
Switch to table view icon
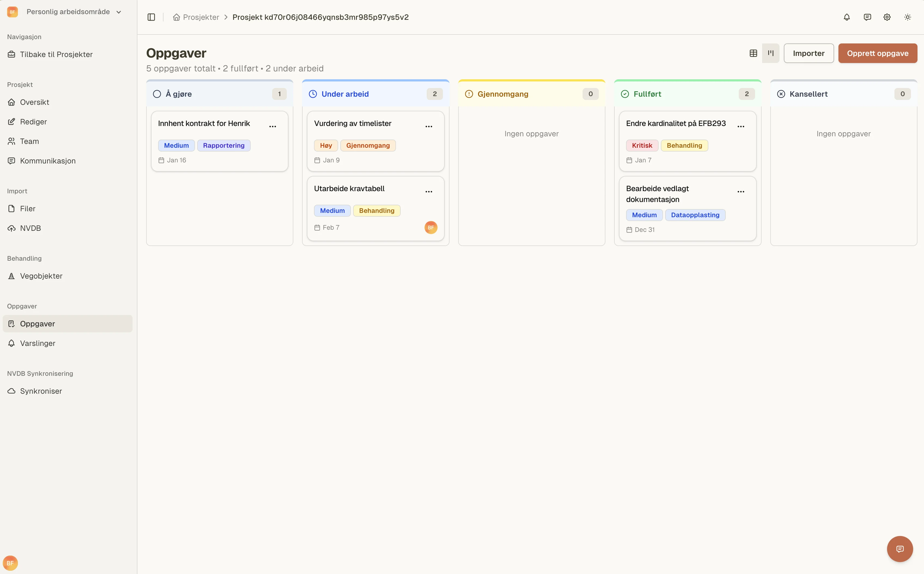tap(753, 53)
